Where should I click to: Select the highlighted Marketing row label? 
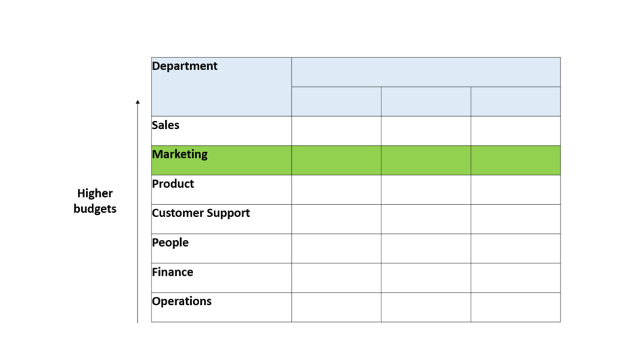(x=221, y=160)
